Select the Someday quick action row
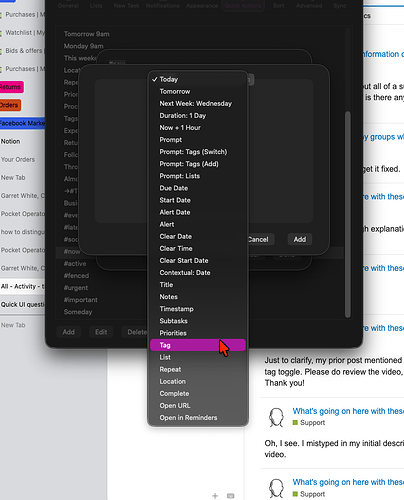This screenshot has width=404, height=500. [x=78, y=312]
